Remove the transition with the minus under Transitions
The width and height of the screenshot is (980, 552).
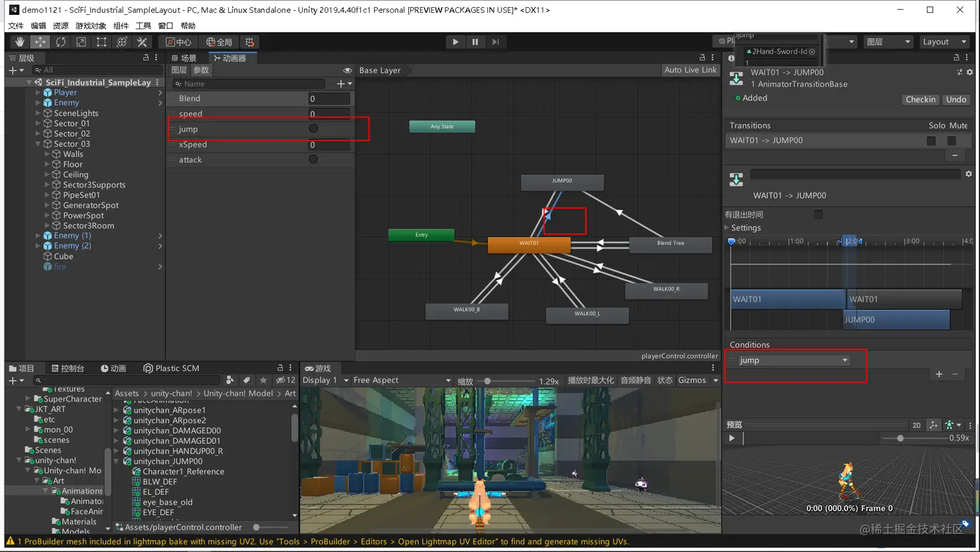955,156
